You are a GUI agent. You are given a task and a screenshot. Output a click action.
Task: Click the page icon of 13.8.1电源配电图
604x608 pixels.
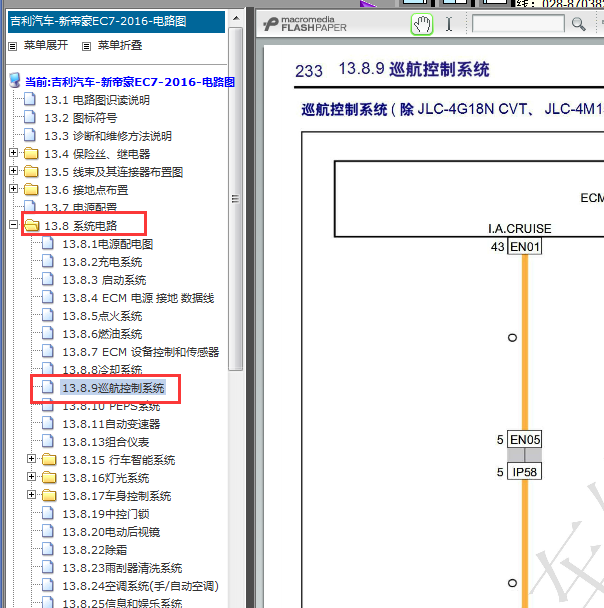[x=48, y=243]
